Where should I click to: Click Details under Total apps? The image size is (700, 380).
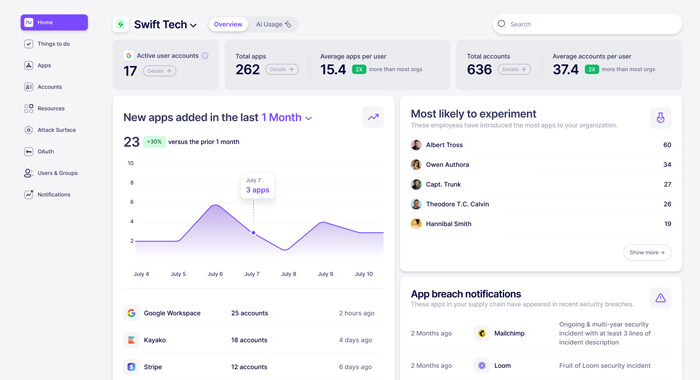pos(282,69)
